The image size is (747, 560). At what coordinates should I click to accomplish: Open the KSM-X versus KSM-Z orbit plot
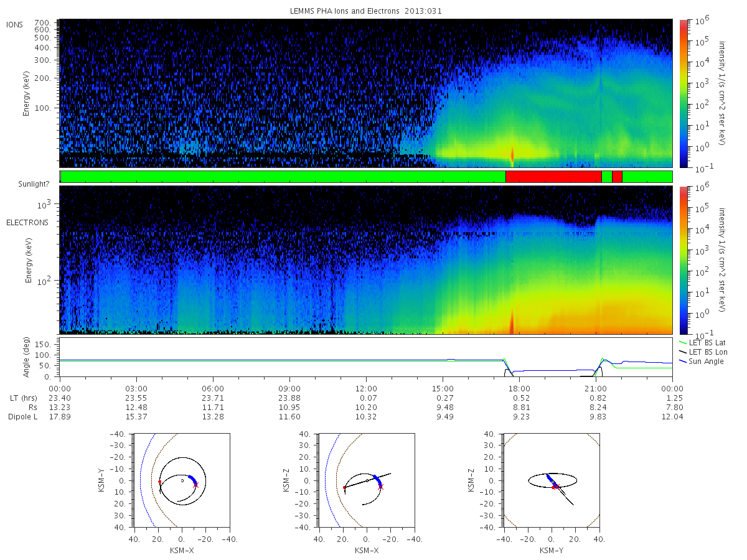[366, 480]
